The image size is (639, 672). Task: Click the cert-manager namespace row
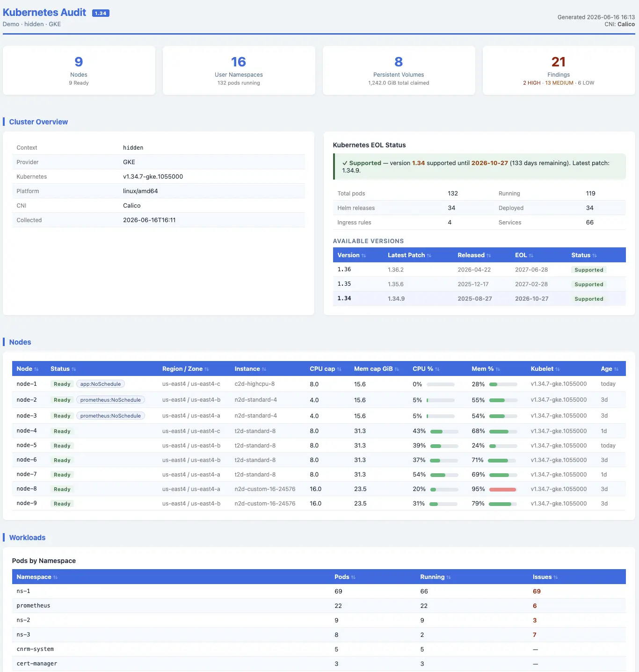click(319, 664)
